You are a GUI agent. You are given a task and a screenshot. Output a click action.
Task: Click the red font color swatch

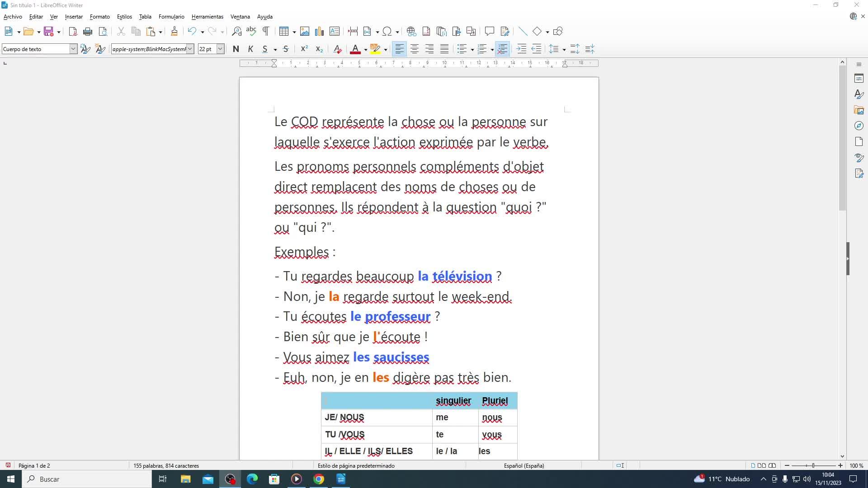pyautogui.click(x=355, y=49)
